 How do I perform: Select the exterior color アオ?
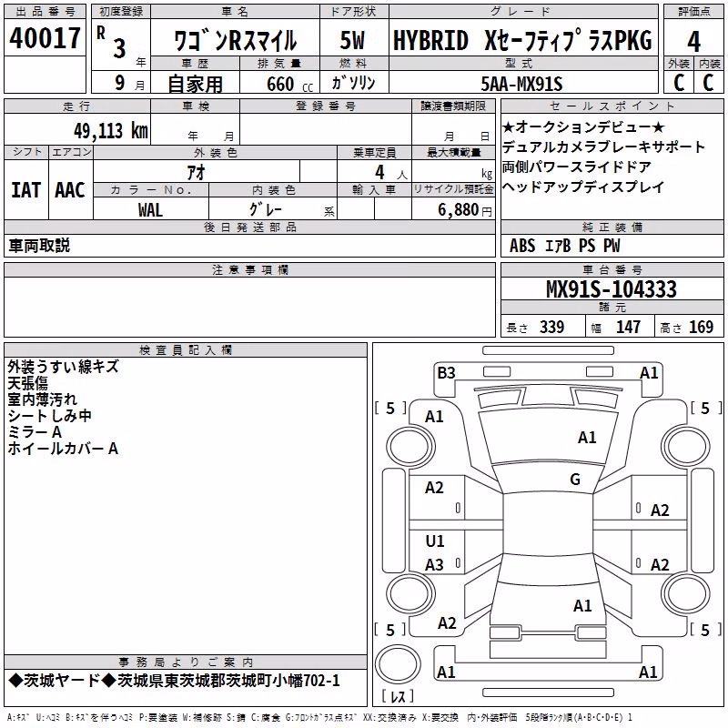[x=196, y=172]
